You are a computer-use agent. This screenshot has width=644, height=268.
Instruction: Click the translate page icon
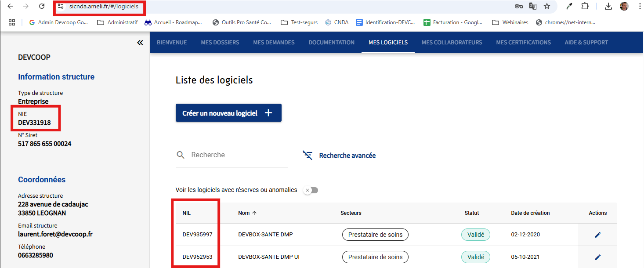(533, 6)
